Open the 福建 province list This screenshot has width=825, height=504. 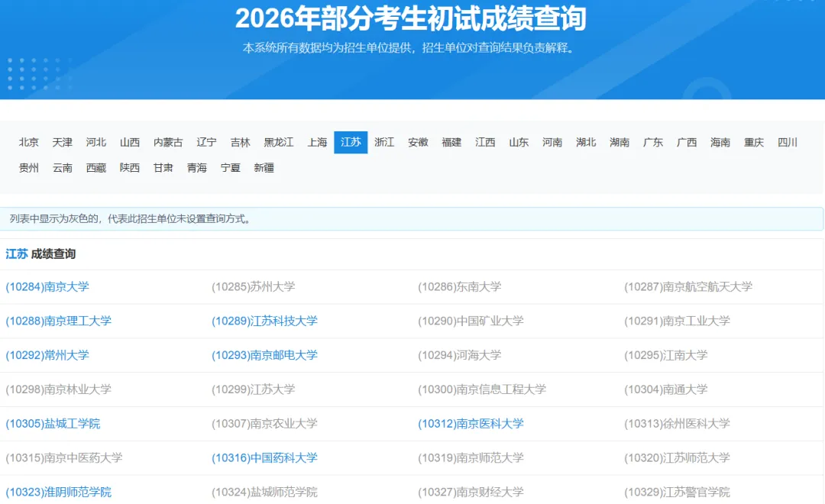(x=451, y=143)
